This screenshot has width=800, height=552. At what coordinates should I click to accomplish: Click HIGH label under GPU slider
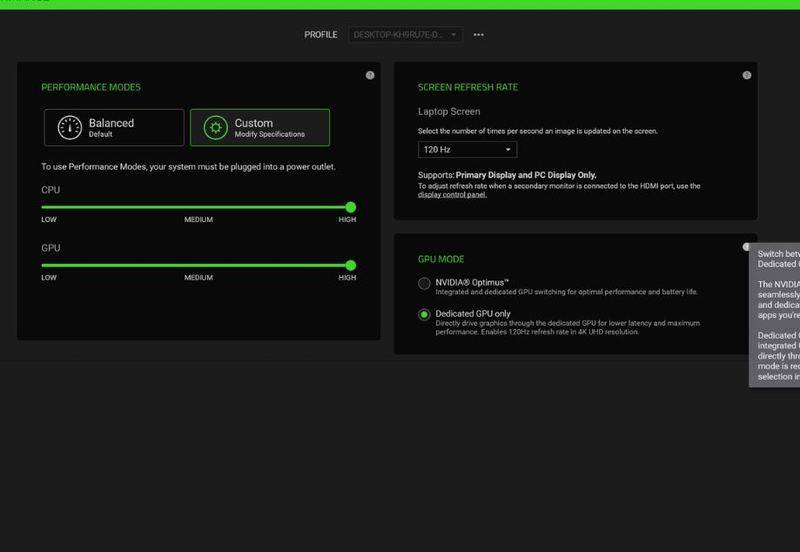(347, 278)
